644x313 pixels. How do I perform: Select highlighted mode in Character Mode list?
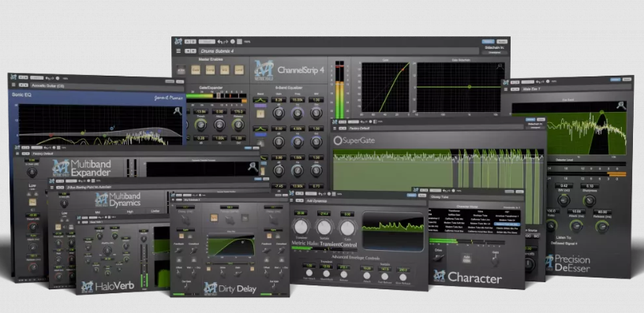[x=507, y=225]
